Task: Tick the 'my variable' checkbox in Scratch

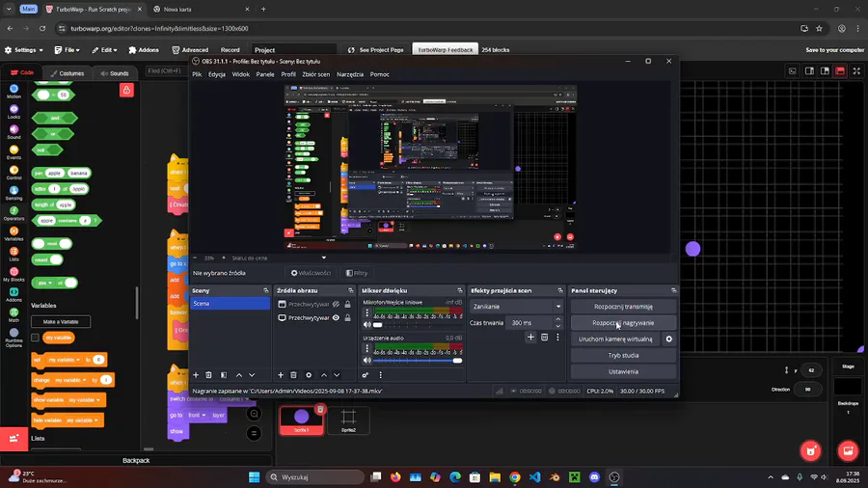Action: (36, 338)
